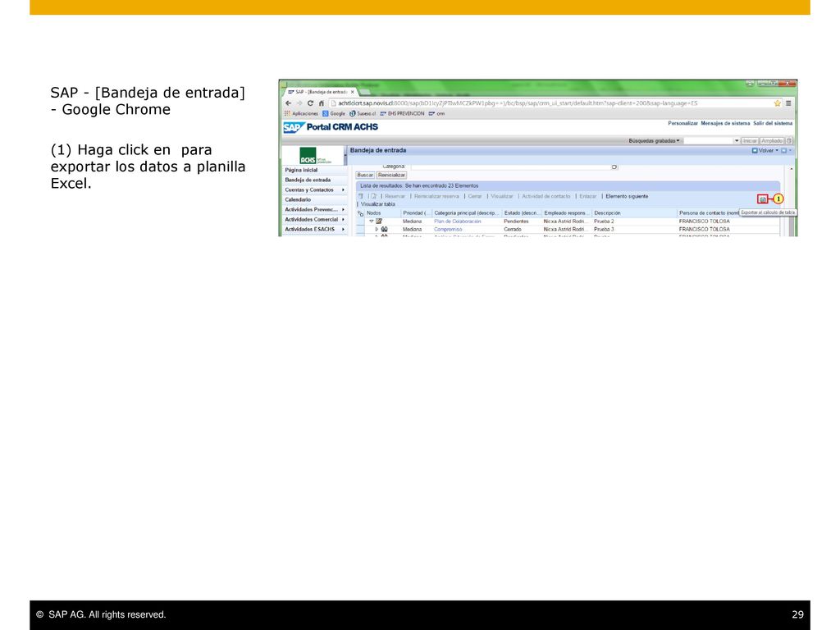
Task: Click the edit icon in Prueba 2 row
Action: (x=379, y=221)
